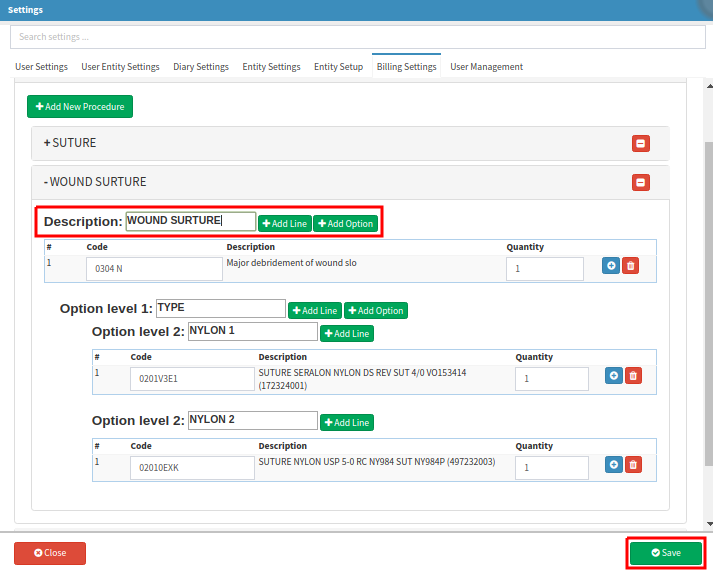Click Add Option next to Description field

[346, 224]
